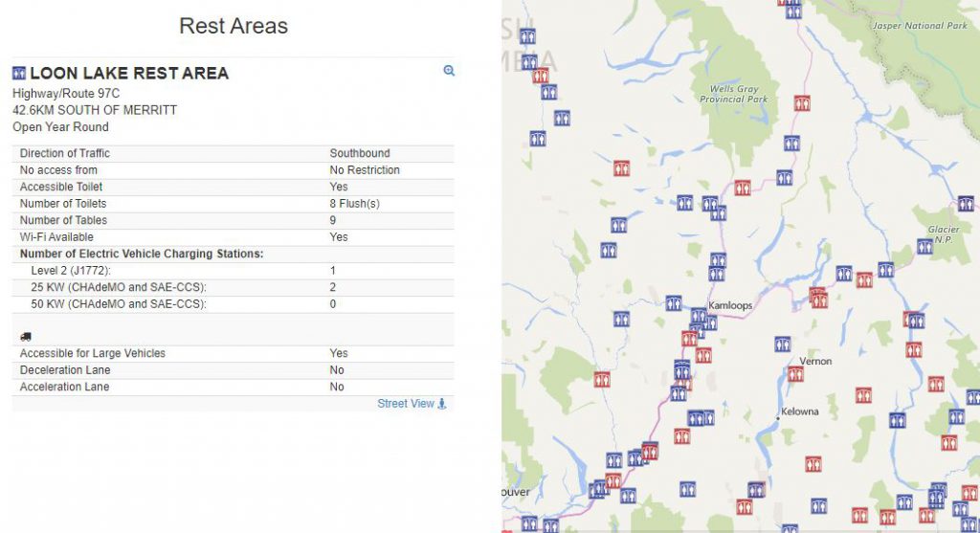
Task: Select blue marker above Vernon label
Action: tap(783, 344)
